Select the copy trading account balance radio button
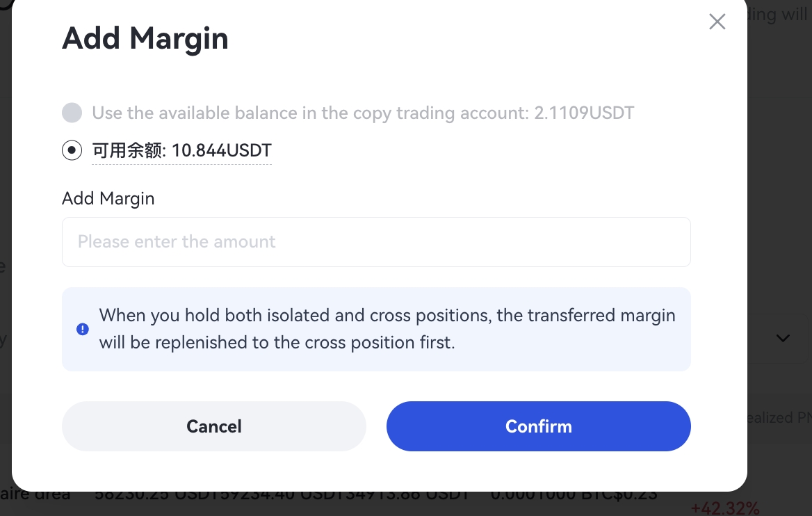 pos(72,113)
